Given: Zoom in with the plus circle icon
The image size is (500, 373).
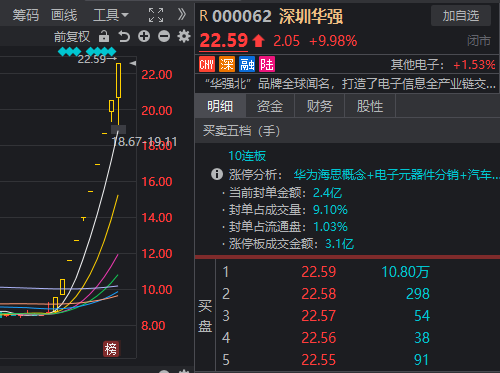Looking at the screenshot, I should (144, 36).
